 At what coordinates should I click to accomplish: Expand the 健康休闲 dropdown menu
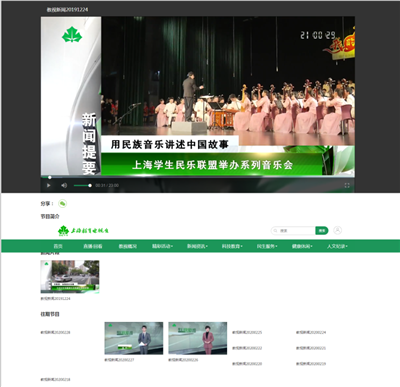(302, 246)
